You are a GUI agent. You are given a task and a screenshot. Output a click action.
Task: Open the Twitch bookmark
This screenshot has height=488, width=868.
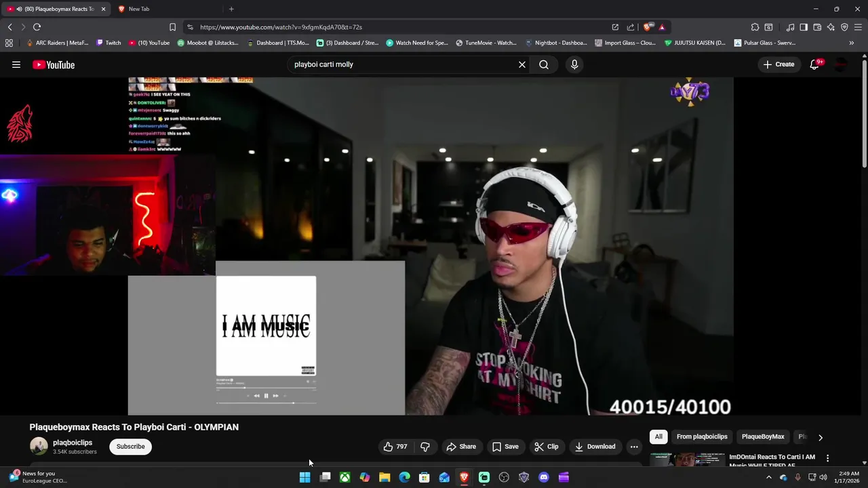pyautogui.click(x=108, y=43)
